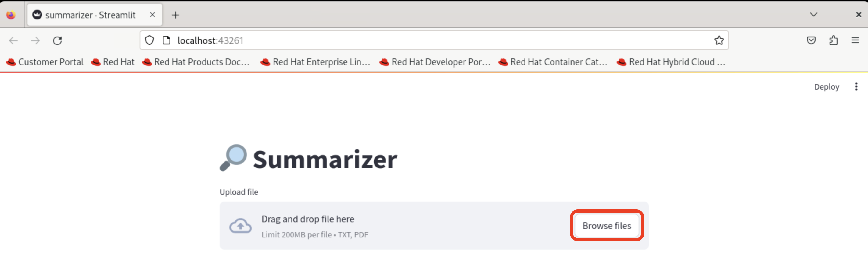Reload the current page
868x260 pixels.
(57, 41)
